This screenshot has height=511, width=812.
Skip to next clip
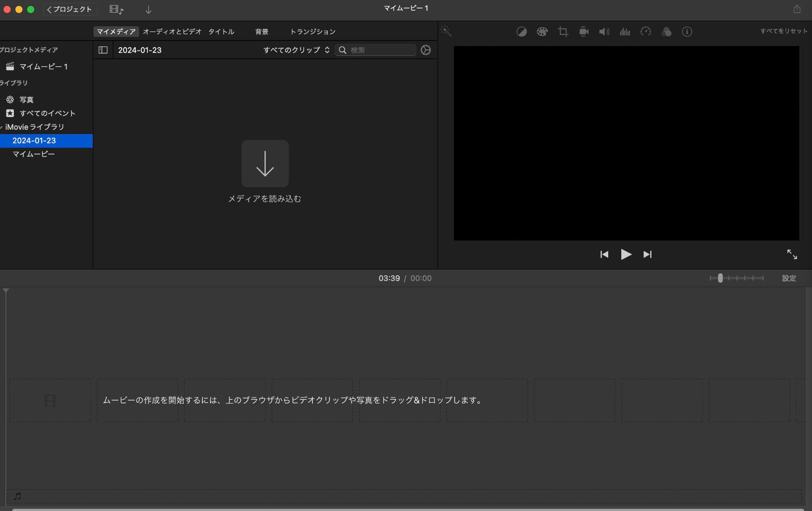click(x=647, y=254)
